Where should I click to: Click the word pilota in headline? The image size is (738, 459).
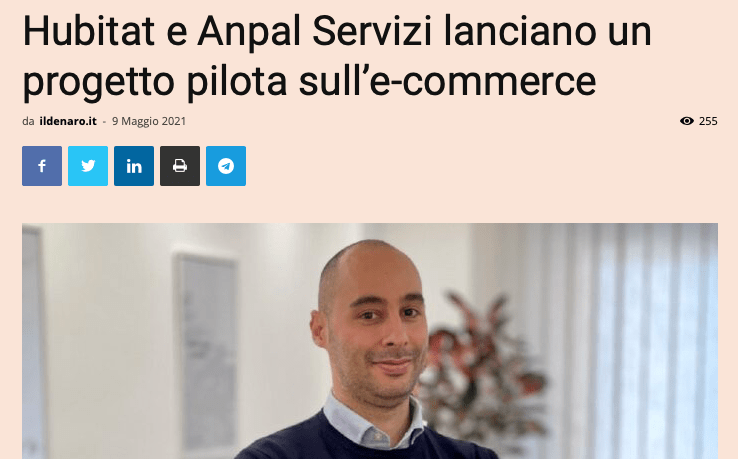(x=236, y=80)
